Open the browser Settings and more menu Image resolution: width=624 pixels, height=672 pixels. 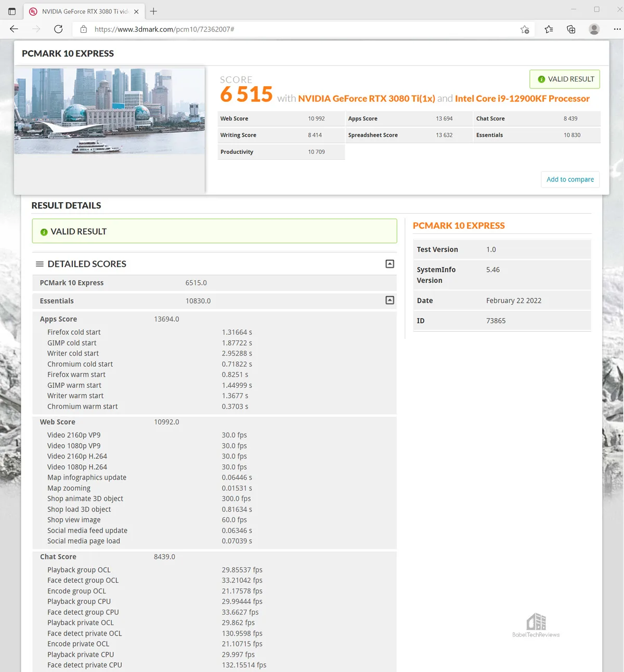tap(617, 29)
